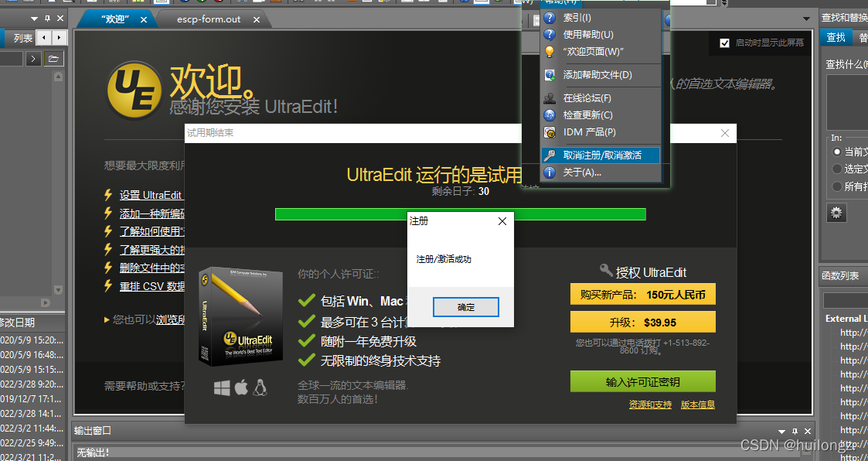Click the file panel scrollbar down arrow
The image size is (868, 461).
pyautogui.click(x=59, y=289)
